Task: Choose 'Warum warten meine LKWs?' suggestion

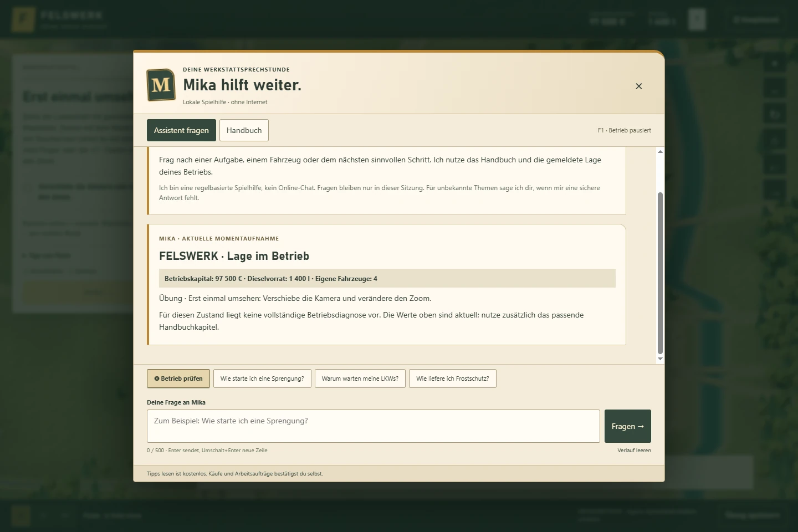Action: click(360, 378)
